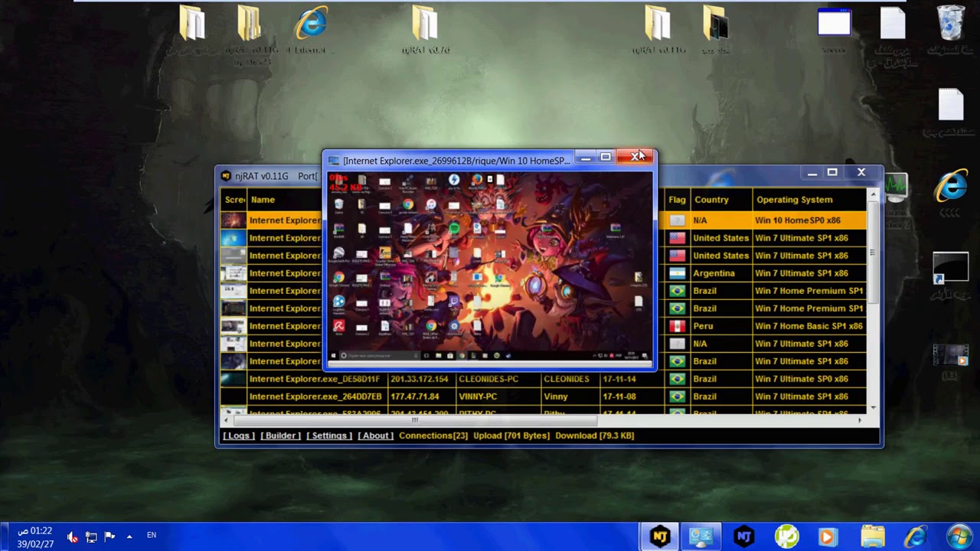Open the File Explorer folder in the taskbar
980x551 pixels.
[872, 536]
